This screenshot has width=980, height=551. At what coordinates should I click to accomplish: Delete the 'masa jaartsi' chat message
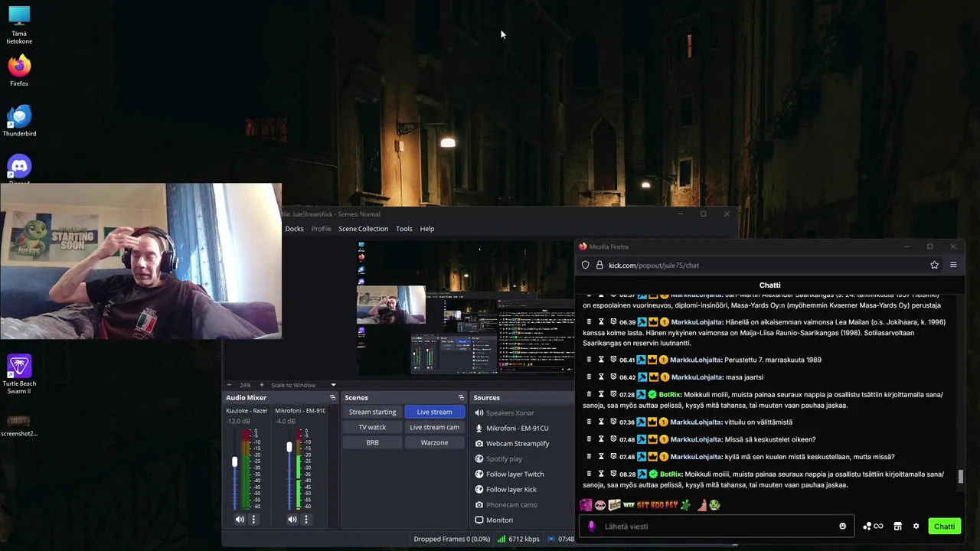coord(589,377)
